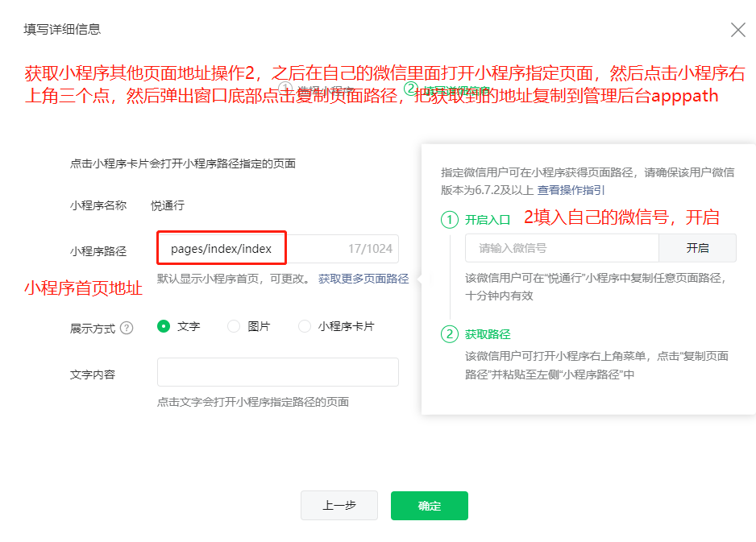
Task: Click the 请输入微信号 input box
Action: (562, 248)
